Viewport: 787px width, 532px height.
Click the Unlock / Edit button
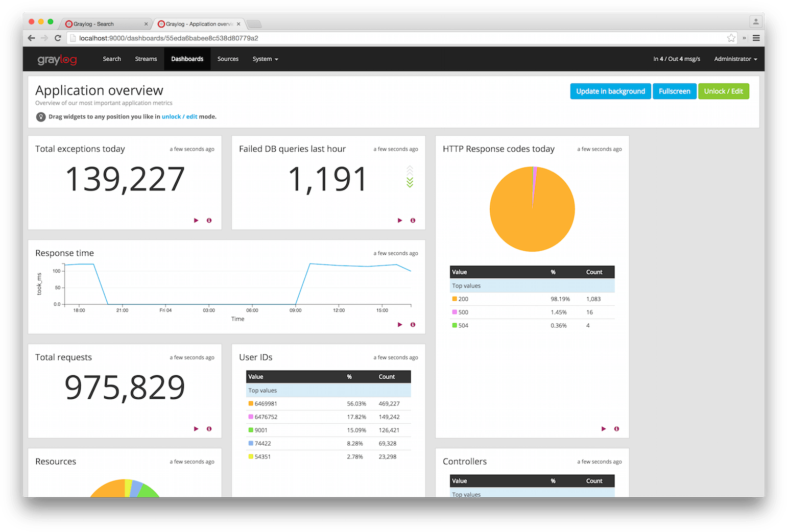(723, 91)
